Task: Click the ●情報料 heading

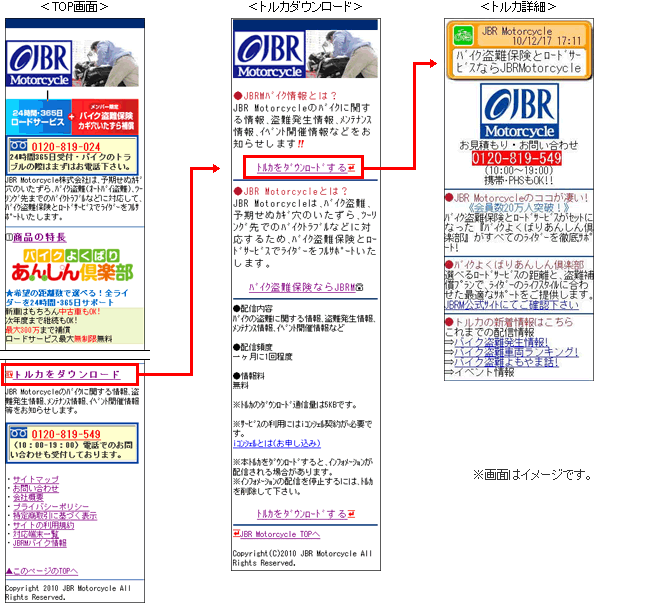Action: (x=249, y=376)
